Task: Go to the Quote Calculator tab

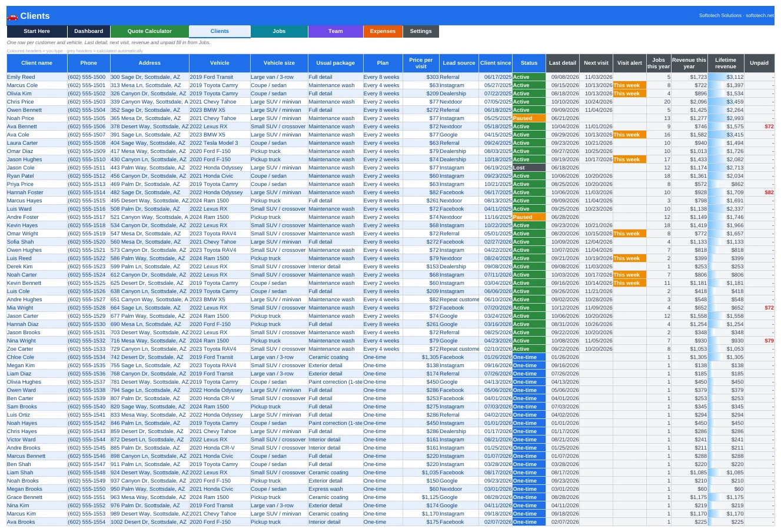Action: click(x=149, y=31)
